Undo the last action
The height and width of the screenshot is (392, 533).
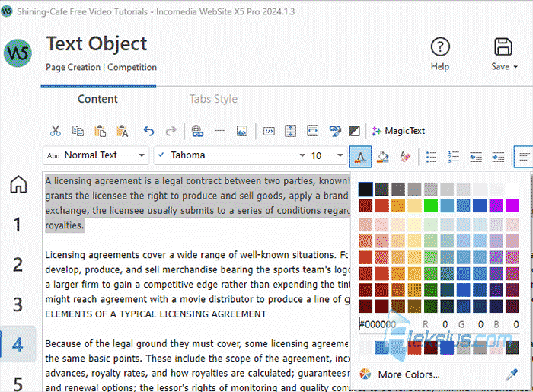149,131
